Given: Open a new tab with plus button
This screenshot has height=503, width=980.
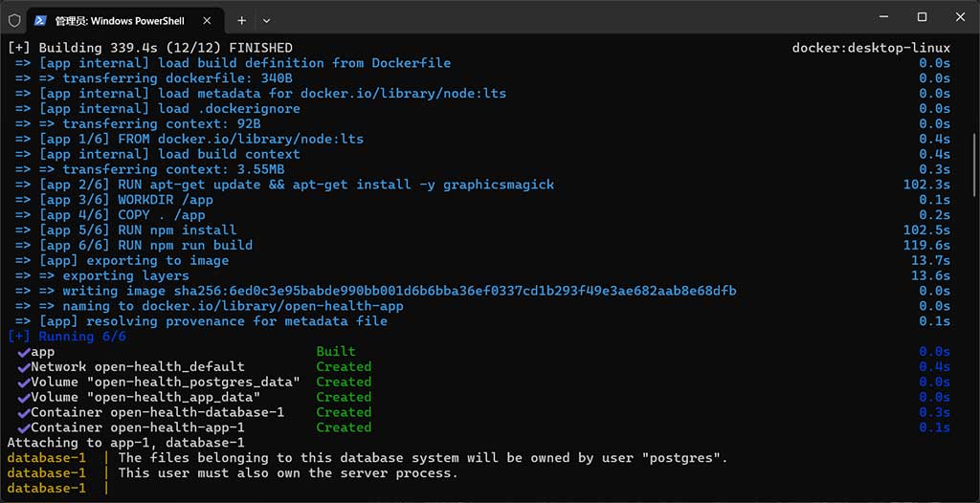Looking at the screenshot, I should point(242,21).
